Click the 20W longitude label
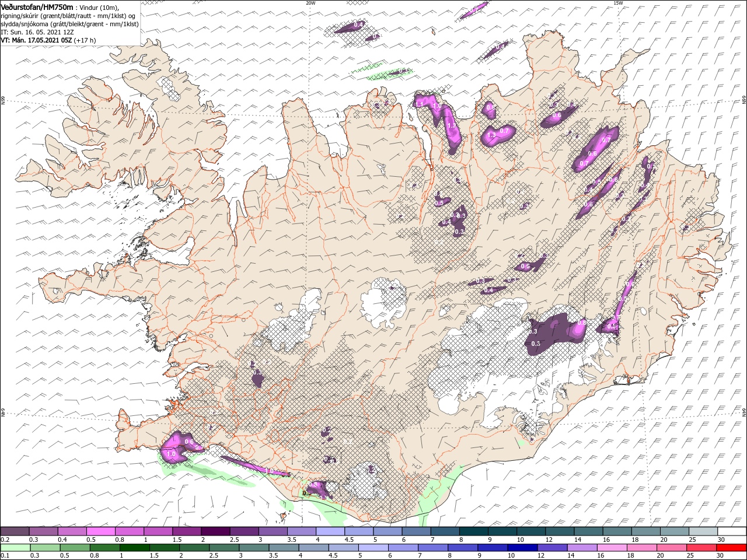The height and width of the screenshot is (560, 747). [310, 3]
